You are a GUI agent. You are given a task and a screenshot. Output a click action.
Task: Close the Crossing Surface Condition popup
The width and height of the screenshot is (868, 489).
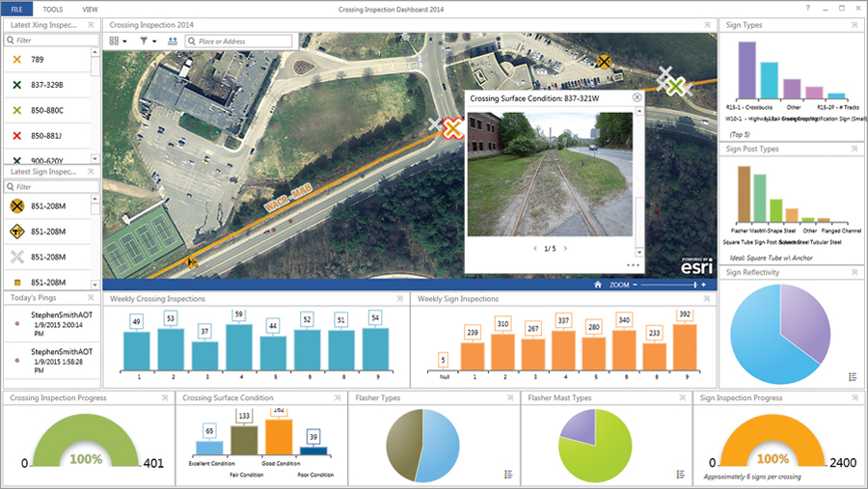637,97
